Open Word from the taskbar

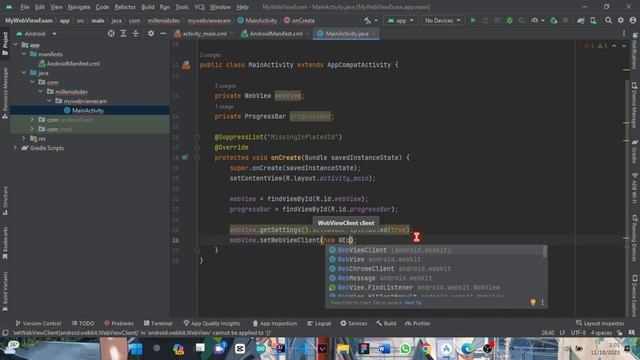click(x=384, y=349)
